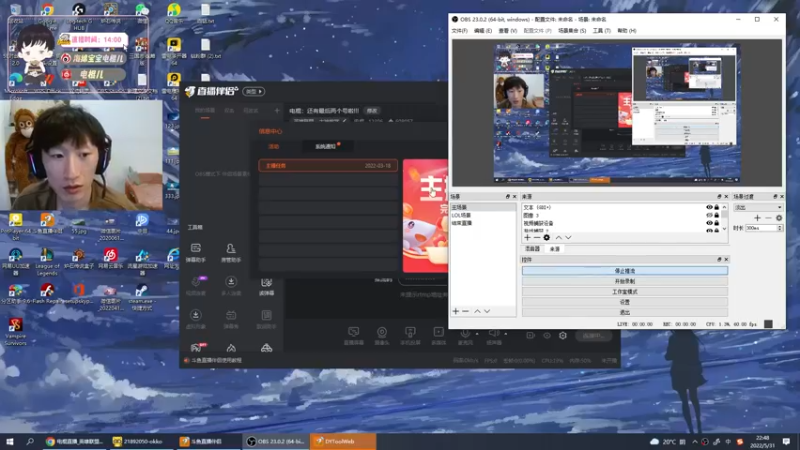The image size is (800, 450).
Task: Select 系统通知 tab in message center
Action: [326, 146]
